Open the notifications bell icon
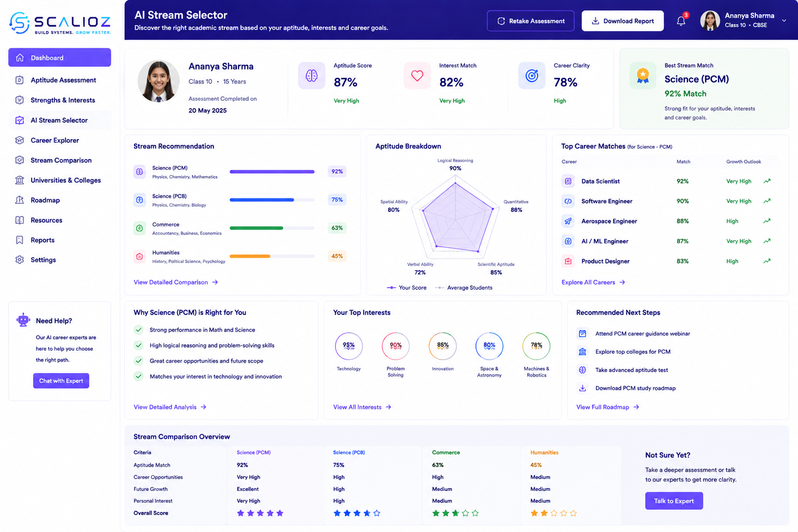The height and width of the screenshot is (532, 798). (681, 21)
